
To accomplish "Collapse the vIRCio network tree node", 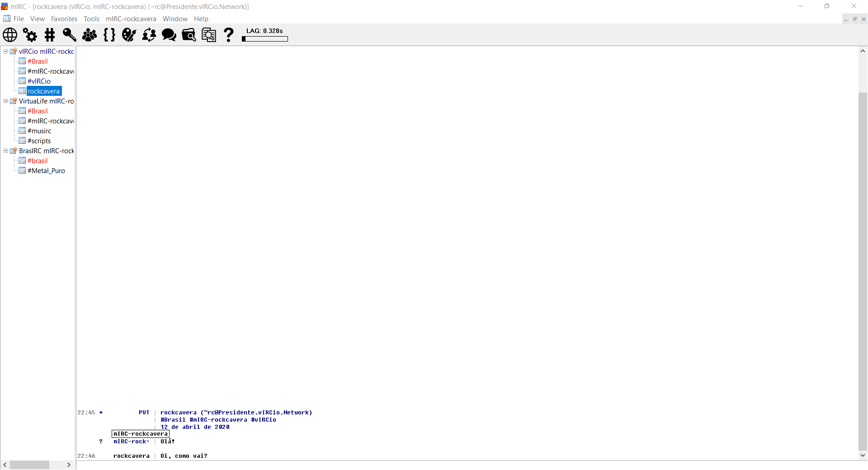I will point(6,52).
